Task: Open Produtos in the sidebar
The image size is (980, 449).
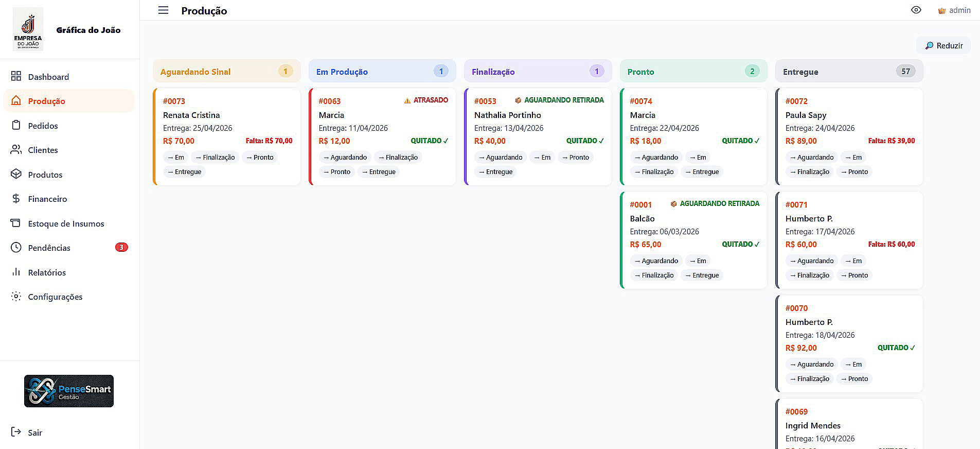Action: (x=69, y=175)
